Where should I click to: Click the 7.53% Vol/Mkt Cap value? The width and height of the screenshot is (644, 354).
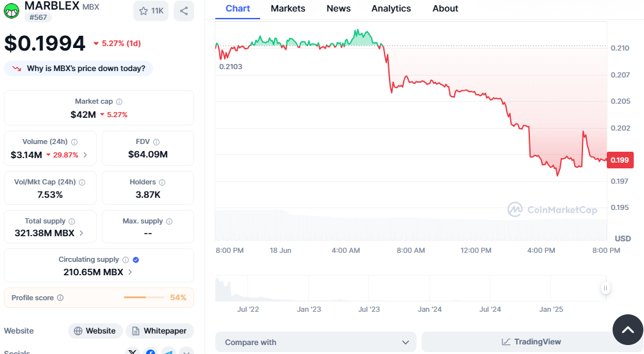click(50, 195)
